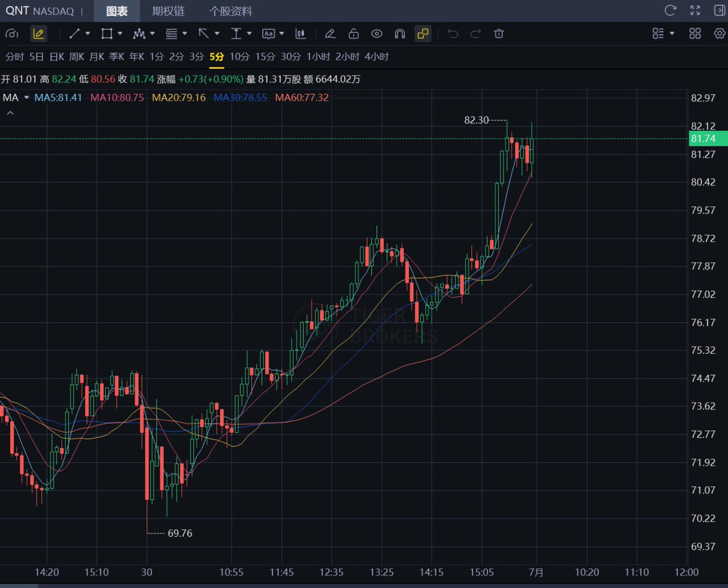The height and width of the screenshot is (588, 728).
Task: Open the four-squares layout grid icon
Action: (695, 34)
